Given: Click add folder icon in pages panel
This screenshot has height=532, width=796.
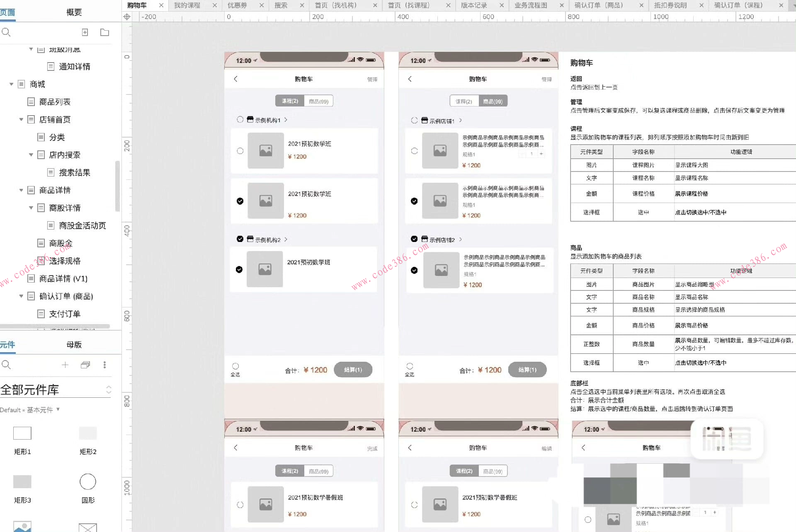Looking at the screenshot, I should 104,32.
